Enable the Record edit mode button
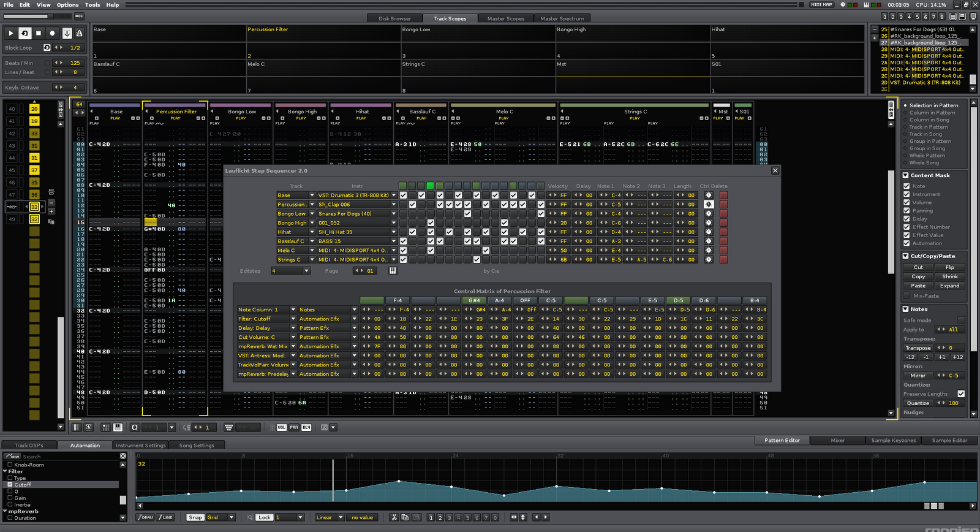Viewport: 980px width, 532px height. coord(52,33)
